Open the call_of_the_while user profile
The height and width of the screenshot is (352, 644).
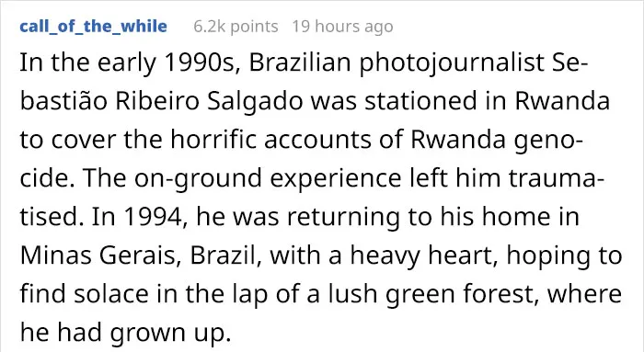[x=93, y=27]
